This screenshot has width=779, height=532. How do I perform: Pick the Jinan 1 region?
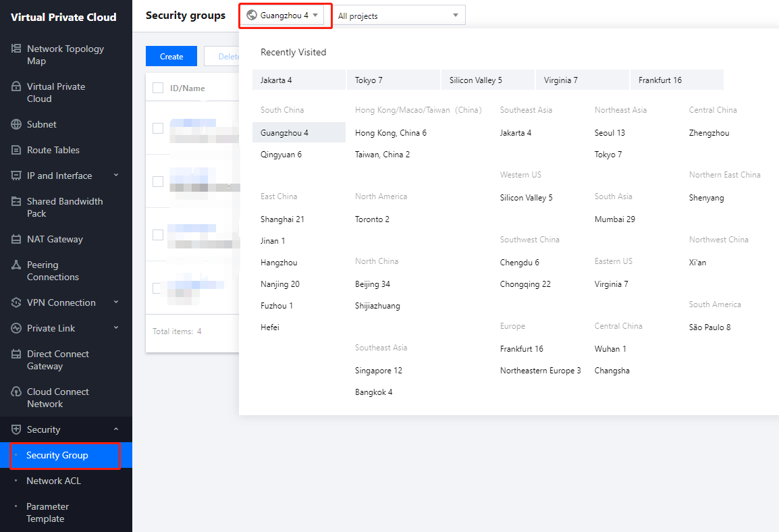pyautogui.click(x=273, y=241)
